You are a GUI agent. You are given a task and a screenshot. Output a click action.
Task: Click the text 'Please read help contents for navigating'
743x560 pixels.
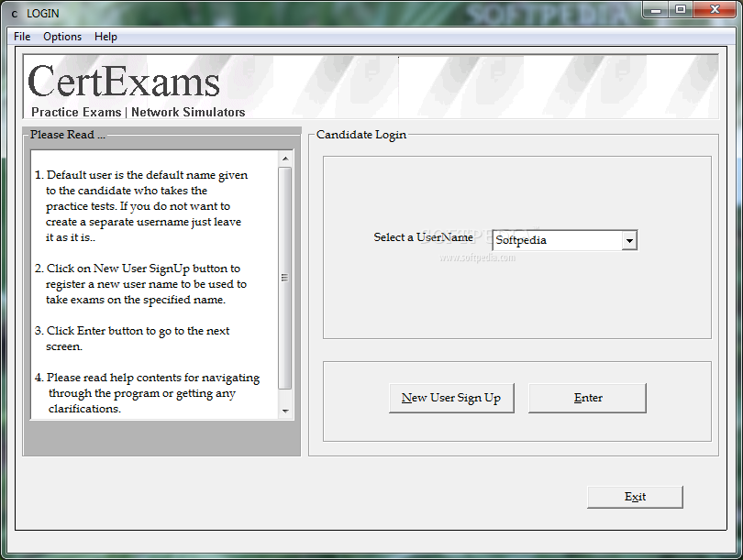pos(153,378)
